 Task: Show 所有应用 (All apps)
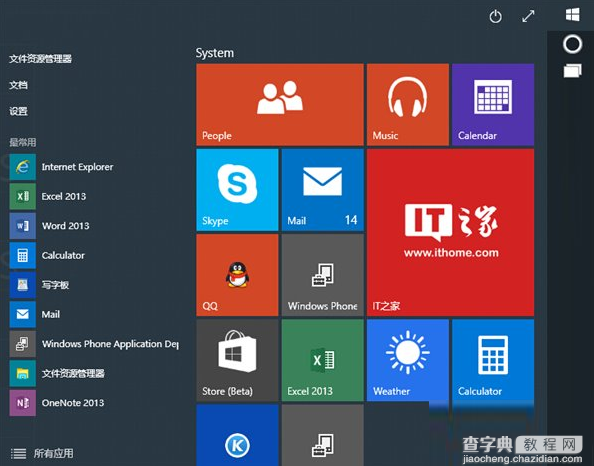click(42, 453)
